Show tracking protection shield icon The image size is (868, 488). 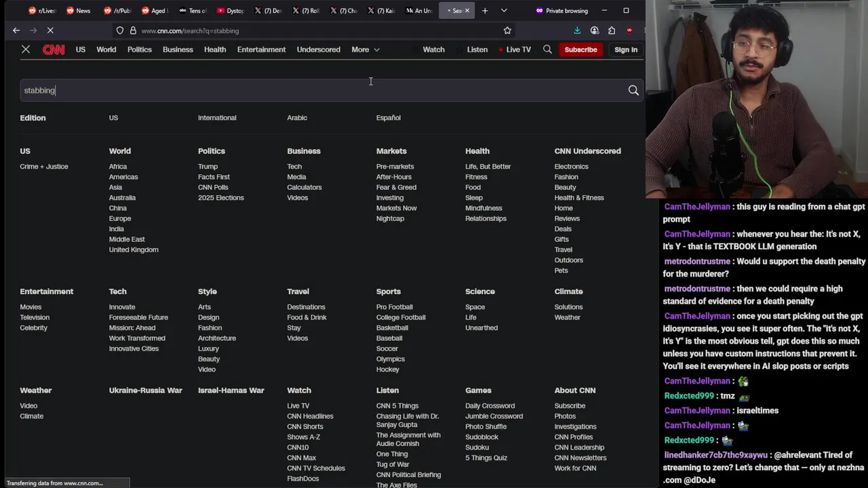click(120, 30)
